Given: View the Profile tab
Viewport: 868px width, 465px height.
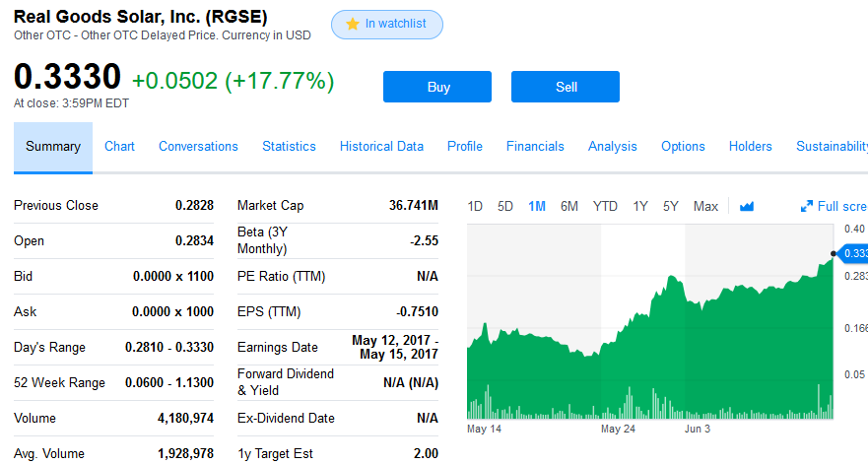Looking at the screenshot, I should click(x=464, y=147).
